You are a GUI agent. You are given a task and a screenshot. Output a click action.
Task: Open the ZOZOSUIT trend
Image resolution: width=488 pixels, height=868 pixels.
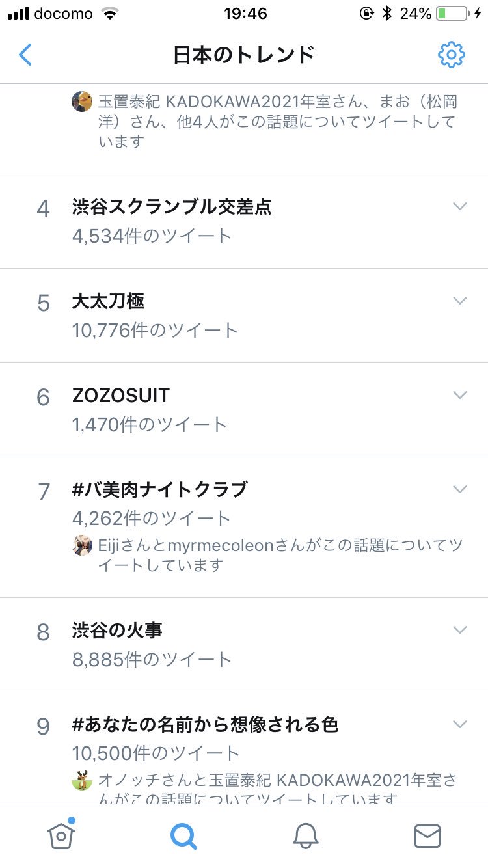[x=121, y=396]
